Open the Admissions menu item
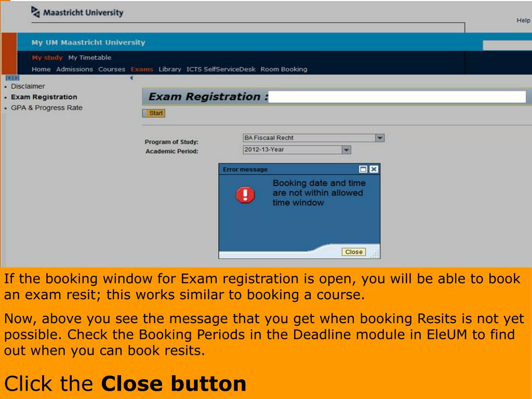The height and width of the screenshot is (399, 532). 74,69
